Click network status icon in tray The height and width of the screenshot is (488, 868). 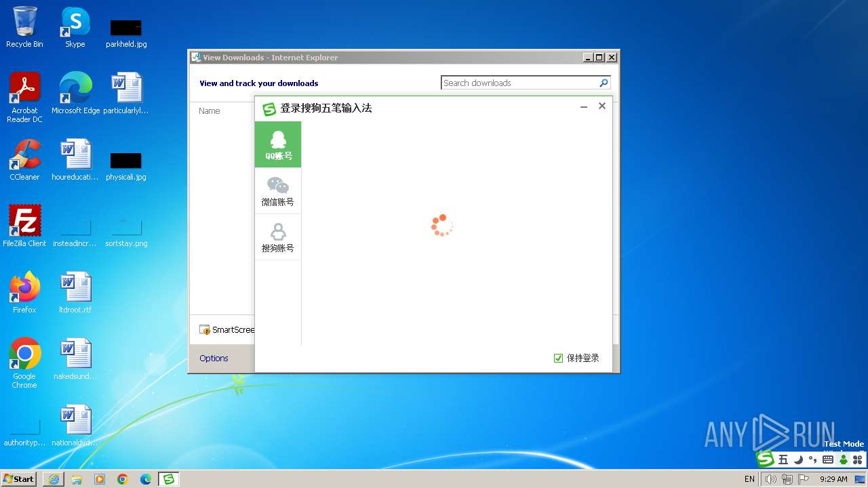point(787,479)
